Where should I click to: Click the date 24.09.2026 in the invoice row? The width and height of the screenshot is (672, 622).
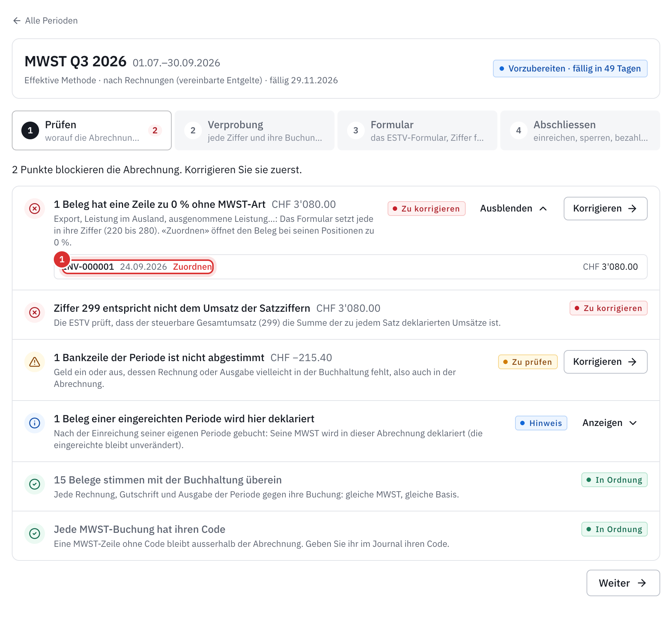(x=143, y=267)
